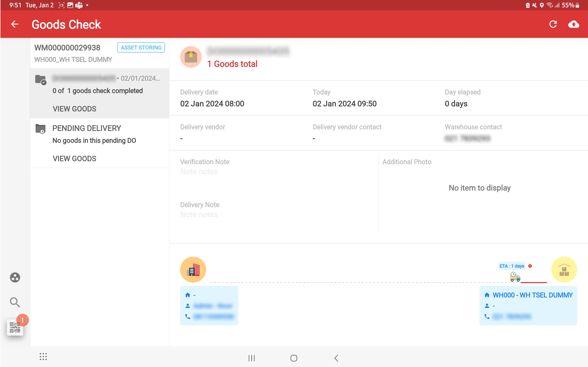Tap Day elapsed value 0 days
The image size is (588, 367).
(456, 104)
